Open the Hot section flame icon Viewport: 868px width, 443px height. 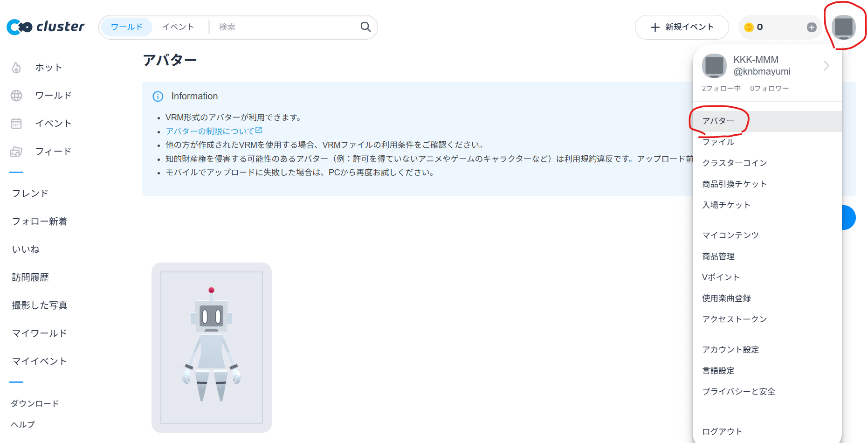pyautogui.click(x=16, y=68)
